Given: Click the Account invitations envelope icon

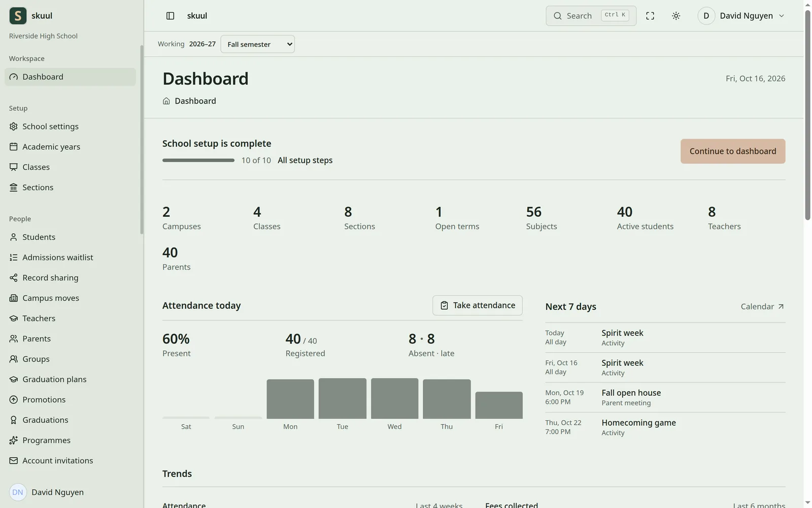Looking at the screenshot, I should [x=14, y=461].
